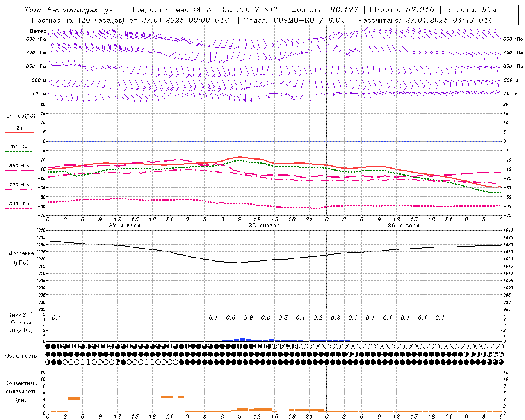525x420 pixels.
Task: Click the 'Ветер' wind panel label
Action: click(38, 31)
